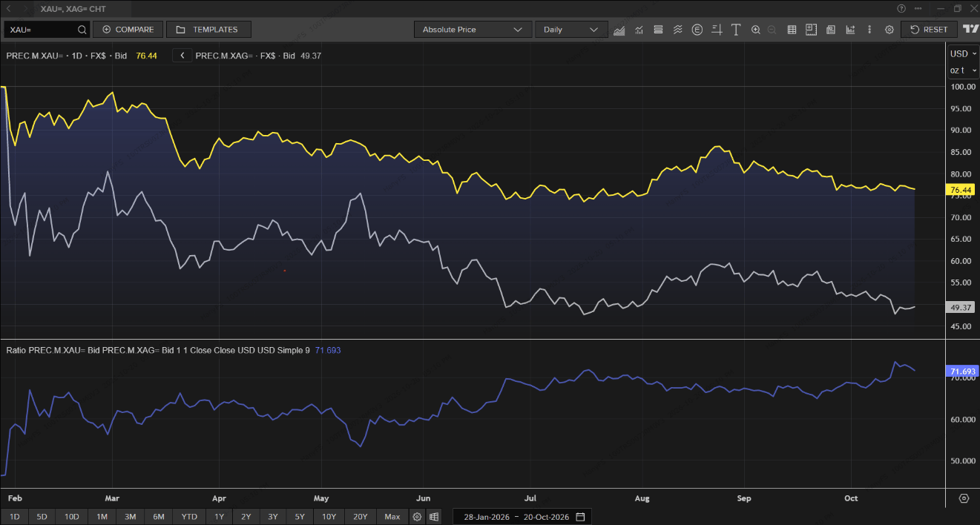Click the COMPARE button
The height and width of the screenshot is (525, 980).
point(128,30)
